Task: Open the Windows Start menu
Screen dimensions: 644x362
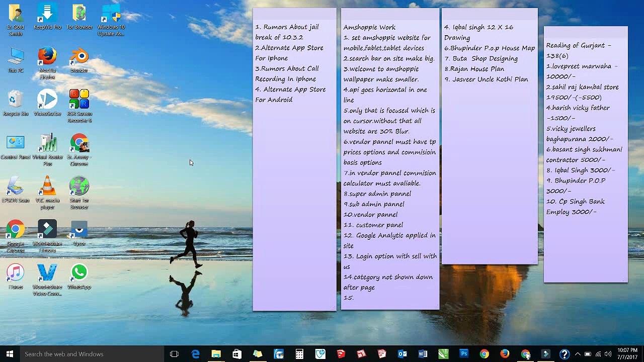Action: click(10, 354)
